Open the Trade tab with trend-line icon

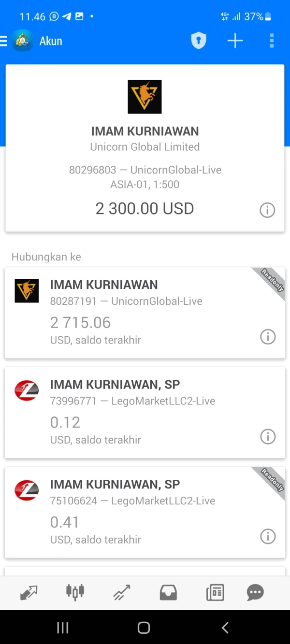pos(122,592)
